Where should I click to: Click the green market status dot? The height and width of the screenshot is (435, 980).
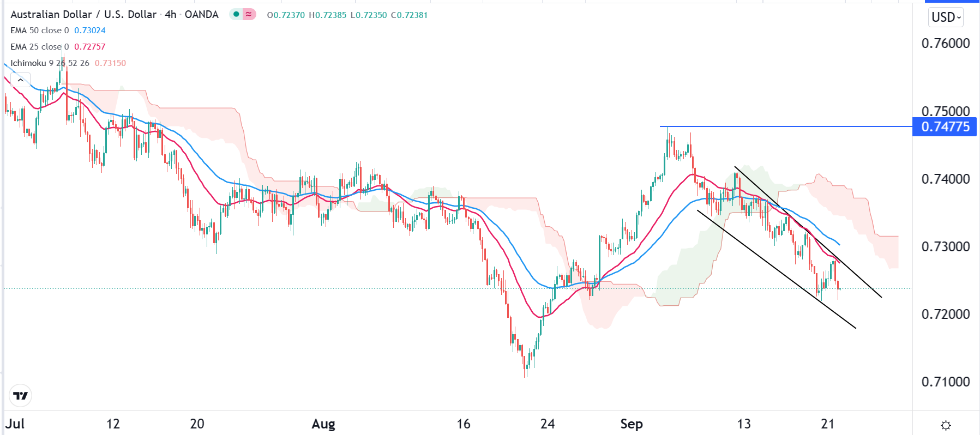click(x=236, y=15)
